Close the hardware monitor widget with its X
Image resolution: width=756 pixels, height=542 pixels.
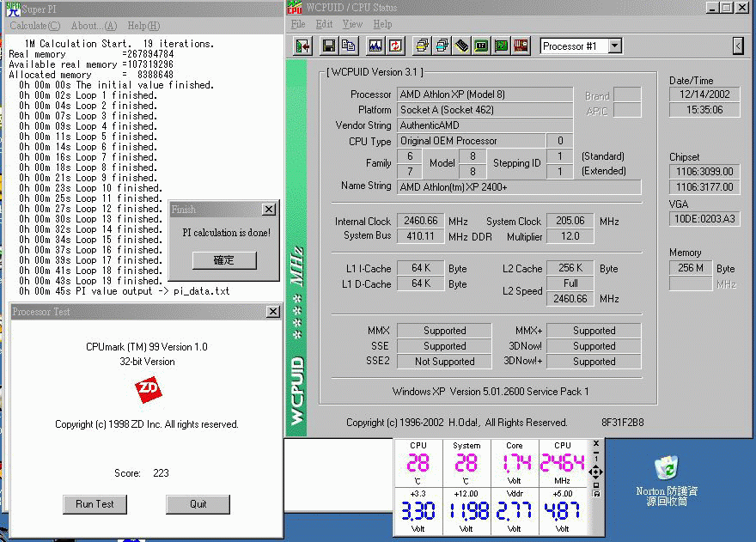coord(596,443)
